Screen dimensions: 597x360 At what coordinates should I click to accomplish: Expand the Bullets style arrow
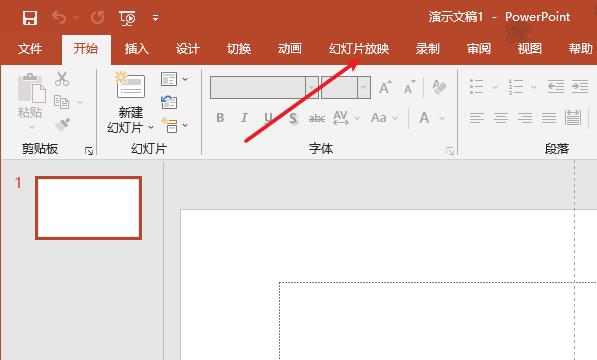pos(495,87)
